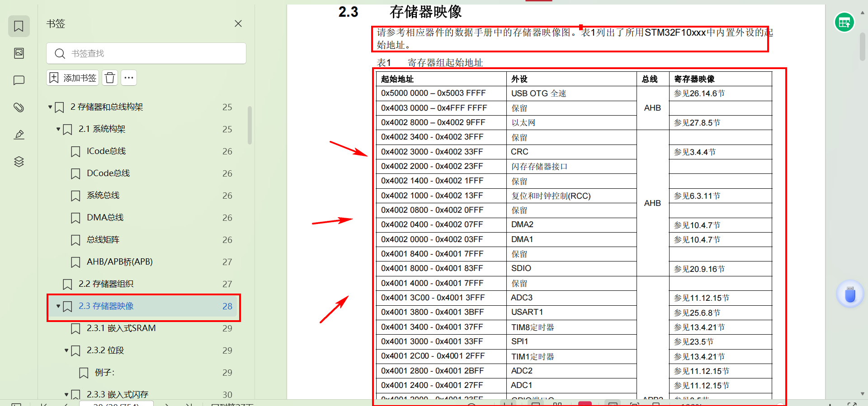Collapse the '2.1 系统构架' tree node
Viewport: 868px width, 406px height.
coord(58,129)
